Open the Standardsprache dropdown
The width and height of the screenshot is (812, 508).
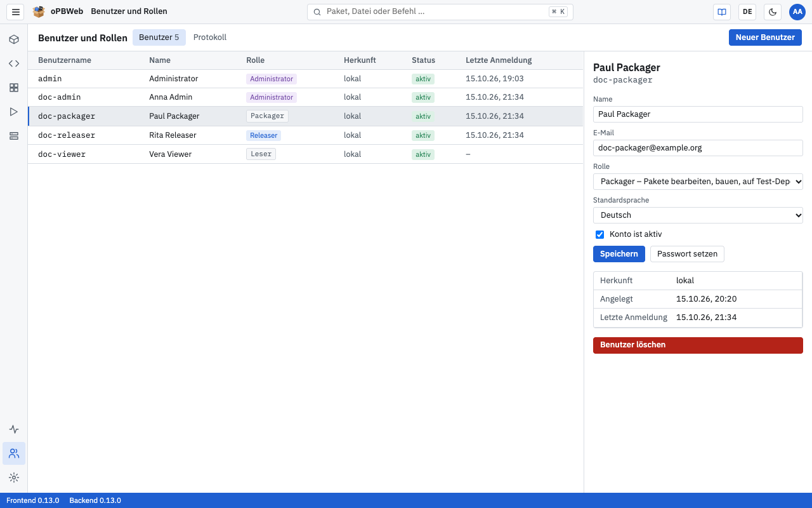[698, 215]
